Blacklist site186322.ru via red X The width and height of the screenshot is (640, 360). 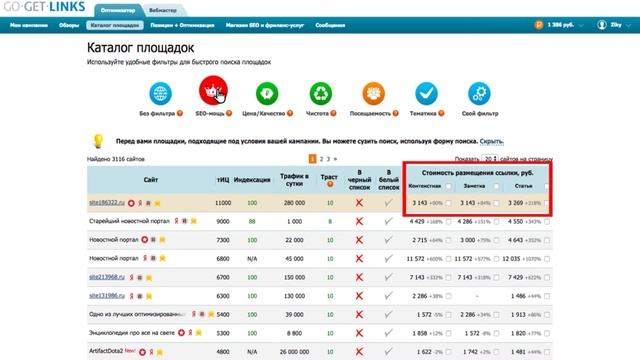pyautogui.click(x=359, y=202)
